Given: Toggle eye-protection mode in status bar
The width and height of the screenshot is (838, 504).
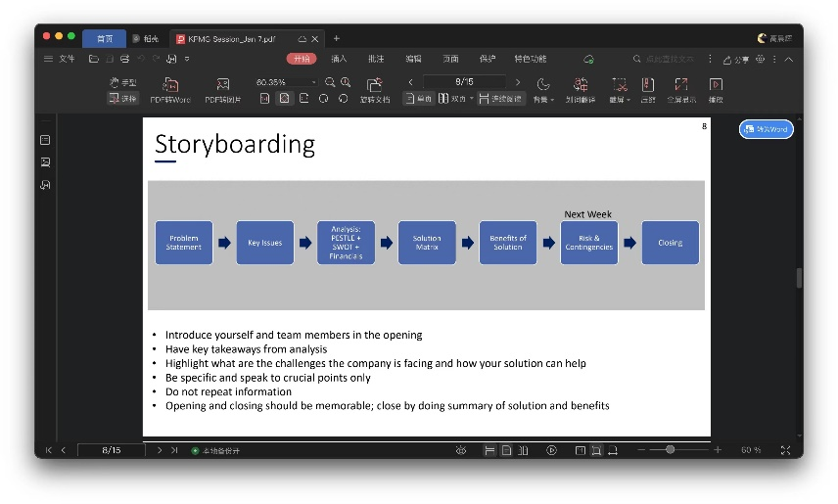Looking at the screenshot, I should click(461, 450).
